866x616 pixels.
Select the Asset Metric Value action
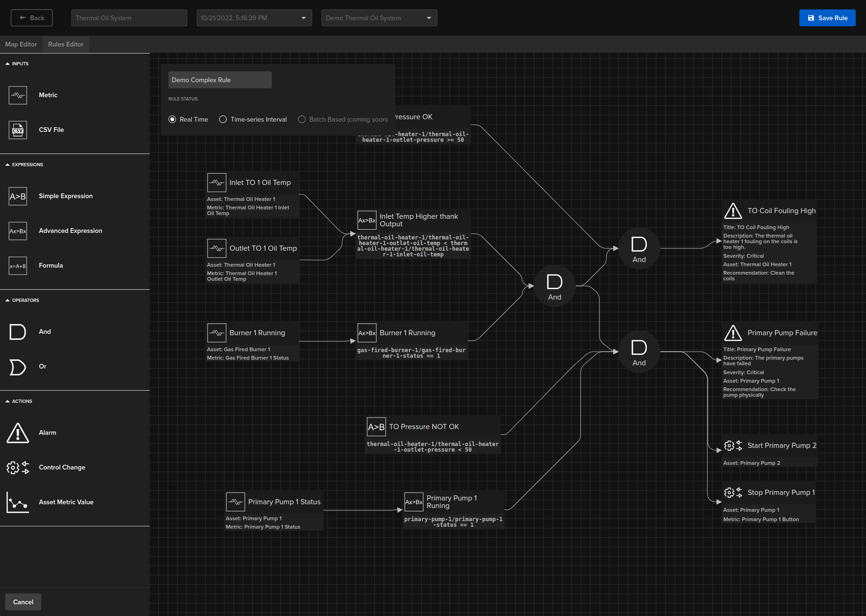coord(17,502)
